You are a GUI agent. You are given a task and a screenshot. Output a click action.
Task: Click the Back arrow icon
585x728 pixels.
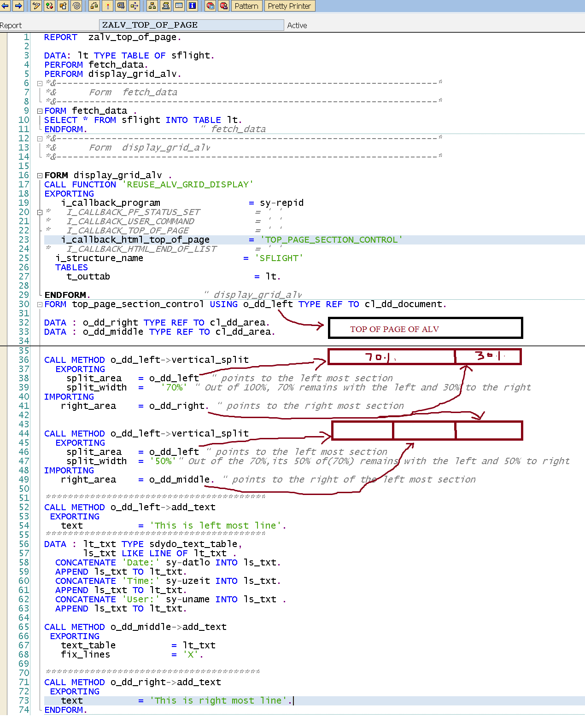pos(5,6)
